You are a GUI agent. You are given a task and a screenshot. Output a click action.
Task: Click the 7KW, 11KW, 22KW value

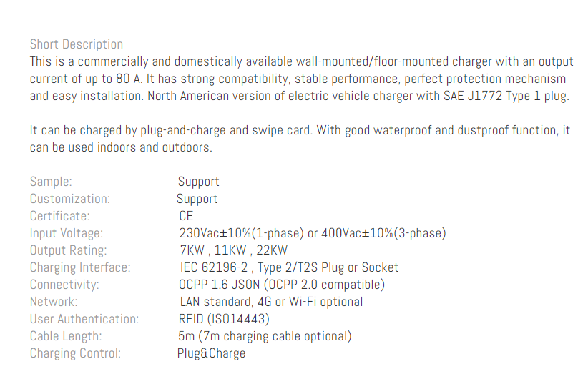pos(234,251)
